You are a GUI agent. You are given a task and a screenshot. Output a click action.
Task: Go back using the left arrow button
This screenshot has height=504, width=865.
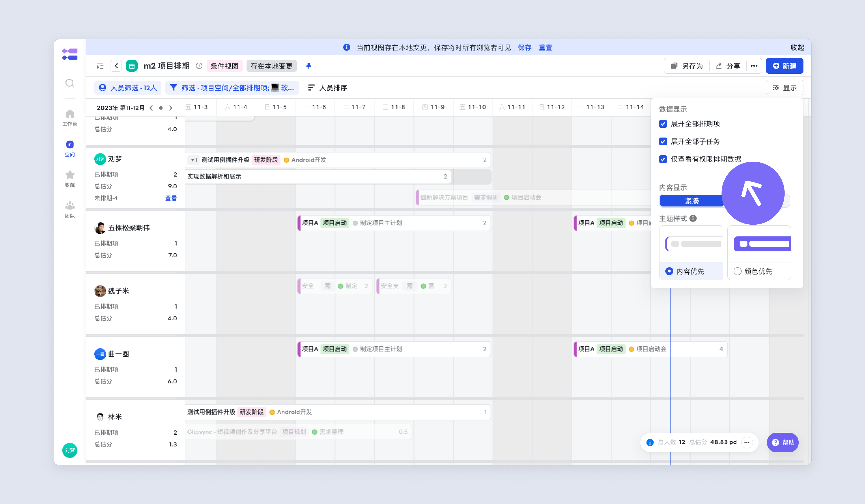coord(116,66)
